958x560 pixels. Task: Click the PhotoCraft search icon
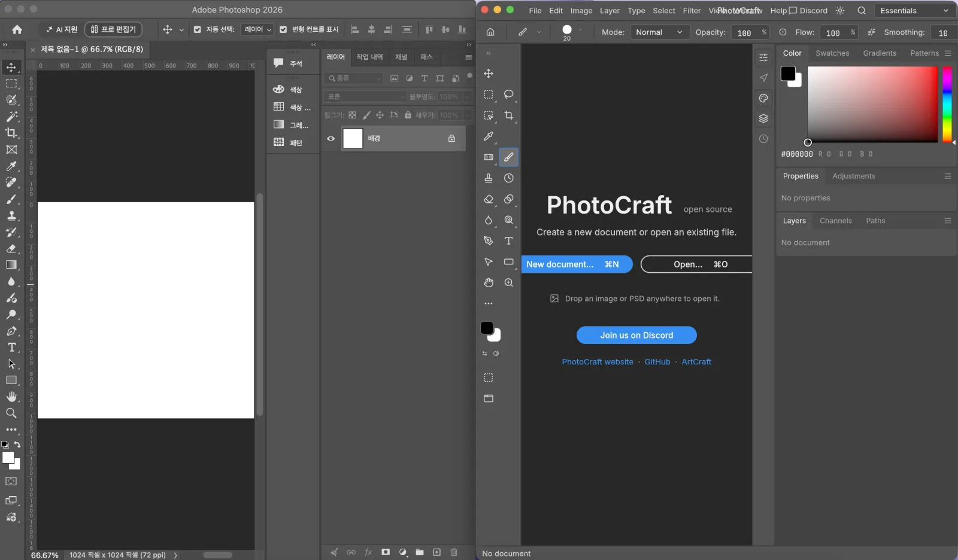click(862, 11)
